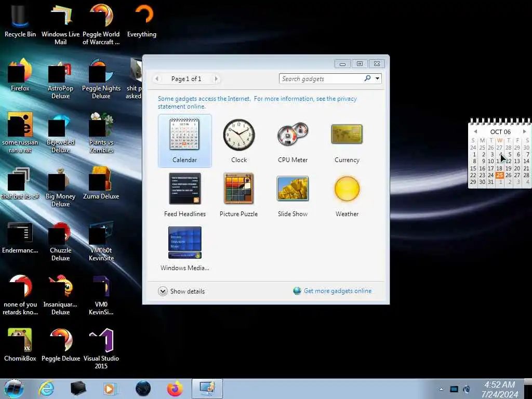
Task: Open Bejeweled Deluxe desktop icon
Action: pyautogui.click(x=60, y=132)
